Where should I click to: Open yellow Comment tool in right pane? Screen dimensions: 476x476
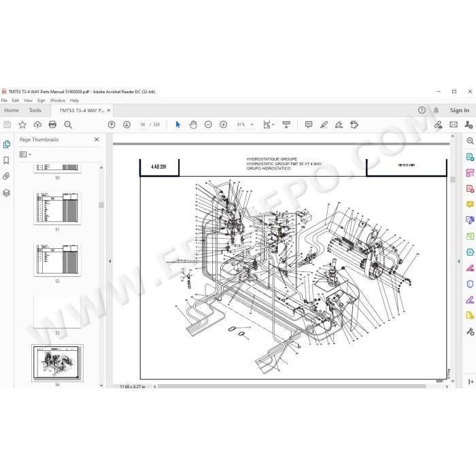pos(470,204)
